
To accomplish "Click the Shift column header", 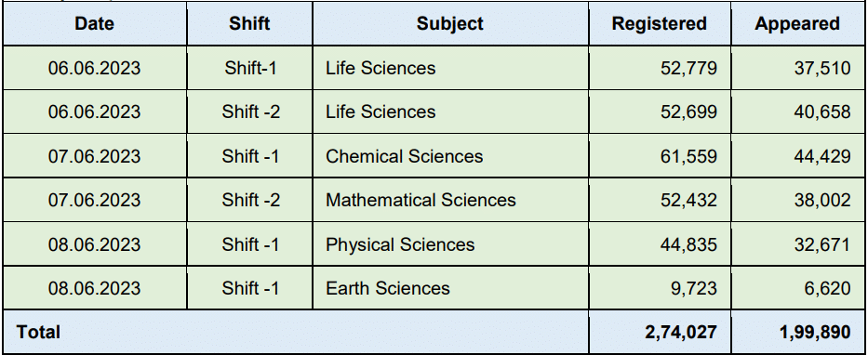I will pyautogui.click(x=249, y=23).
